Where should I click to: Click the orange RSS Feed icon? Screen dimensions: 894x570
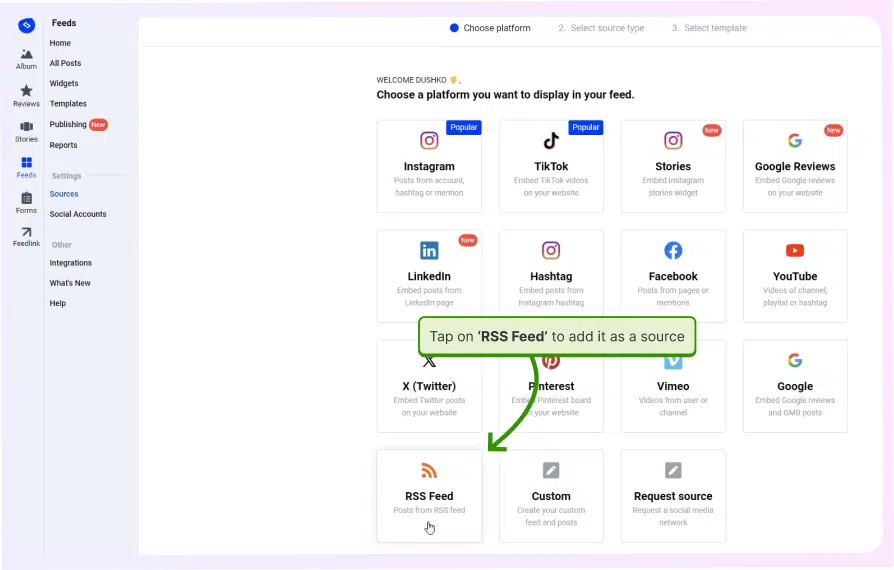(x=429, y=470)
